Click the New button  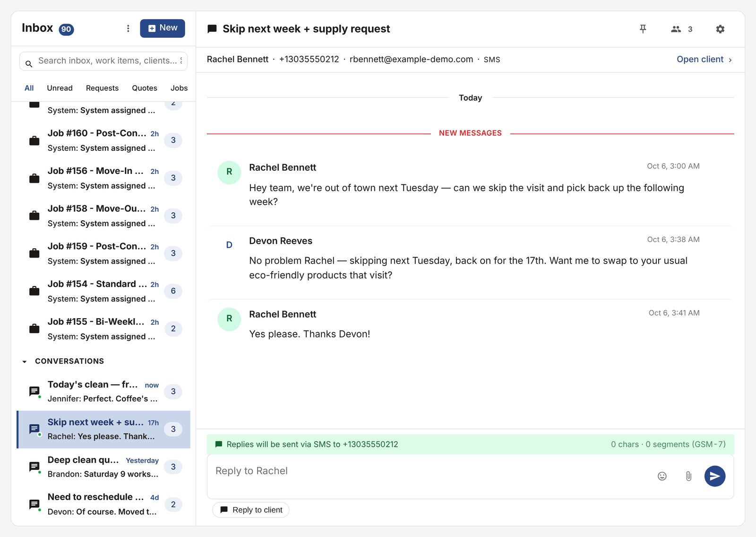tap(163, 28)
